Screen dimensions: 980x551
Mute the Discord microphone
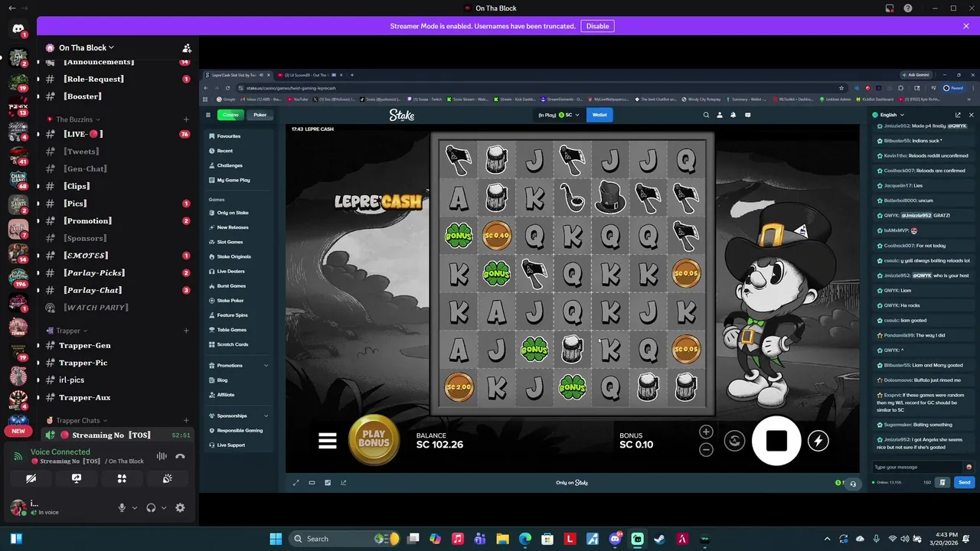click(122, 507)
